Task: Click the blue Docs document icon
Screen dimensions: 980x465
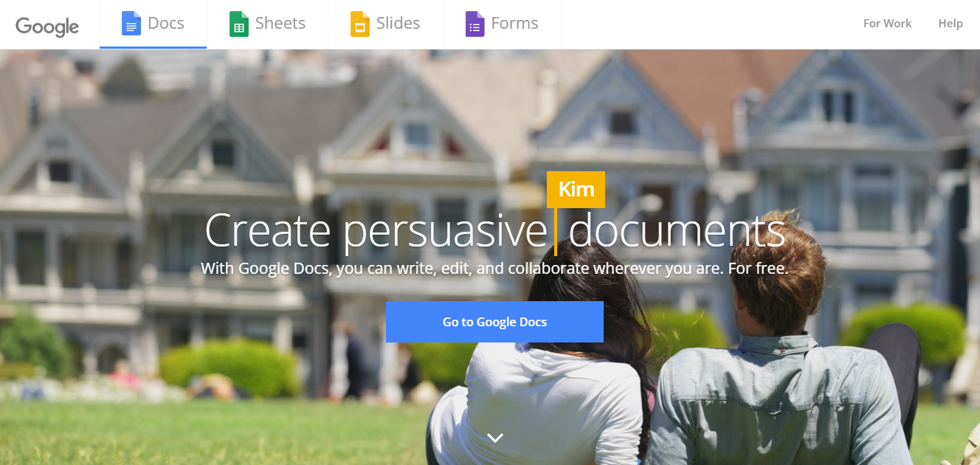Action: pos(131,24)
